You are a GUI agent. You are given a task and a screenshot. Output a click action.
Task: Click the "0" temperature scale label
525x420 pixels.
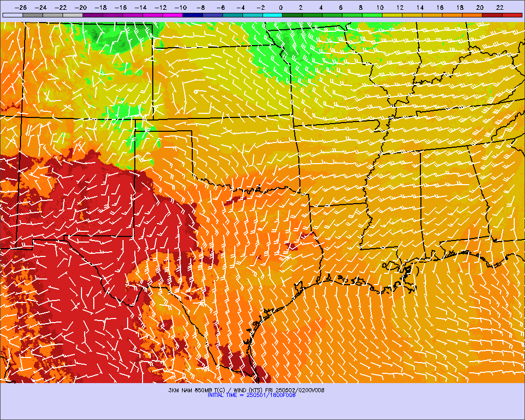pyautogui.click(x=280, y=8)
